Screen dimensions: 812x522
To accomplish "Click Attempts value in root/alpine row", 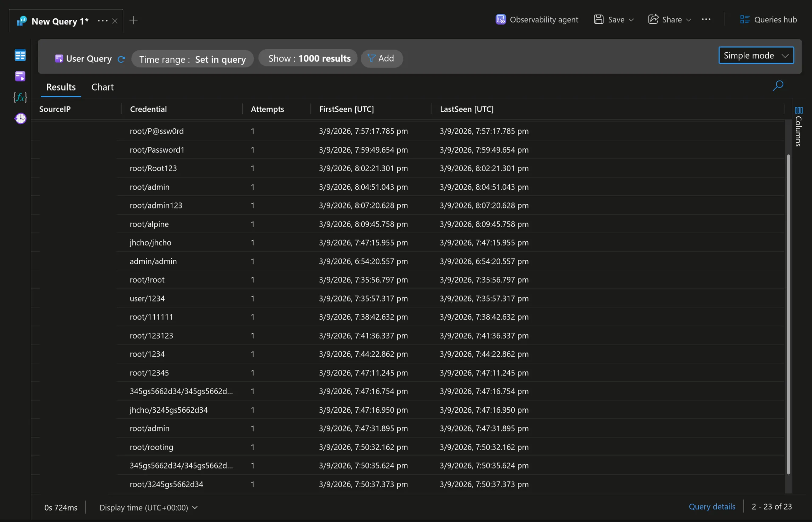I will point(252,224).
